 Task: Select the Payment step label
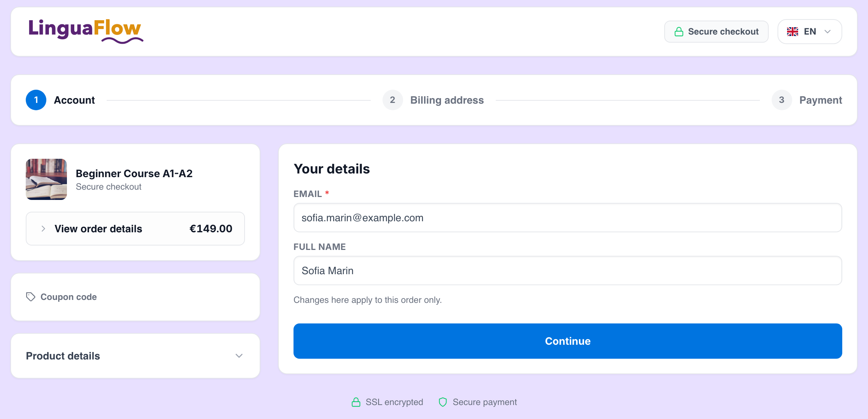click(x=821, y=100)
